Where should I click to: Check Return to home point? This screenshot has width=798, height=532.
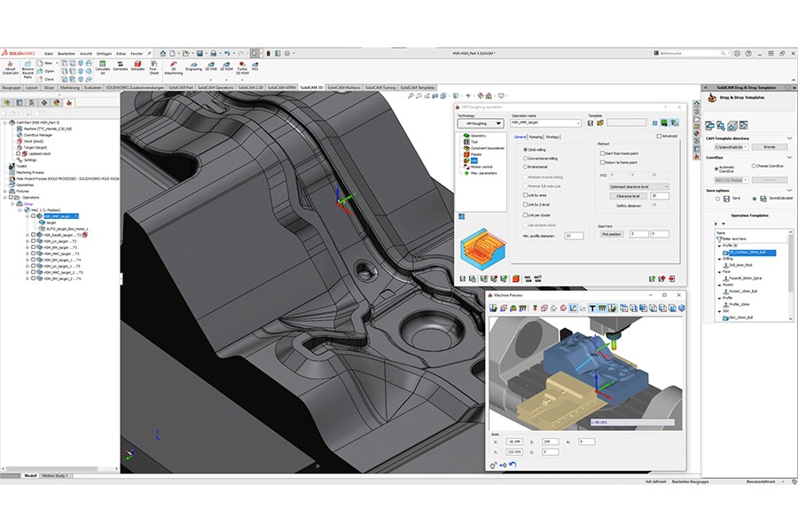pos(602,162)
